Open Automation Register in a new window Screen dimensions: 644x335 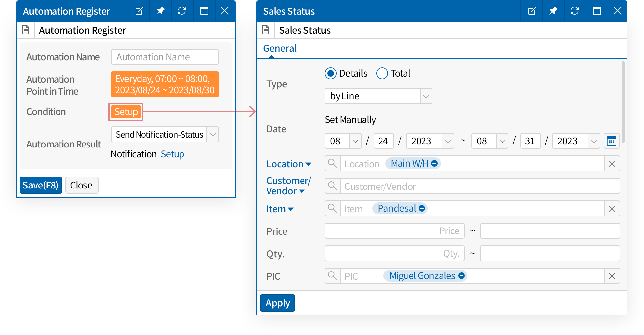coord(140,11)
